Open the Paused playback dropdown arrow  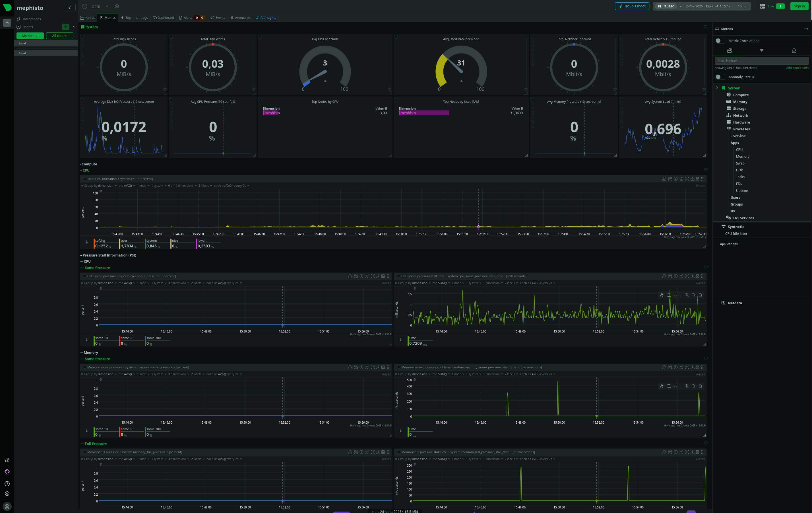click(681, 7)
